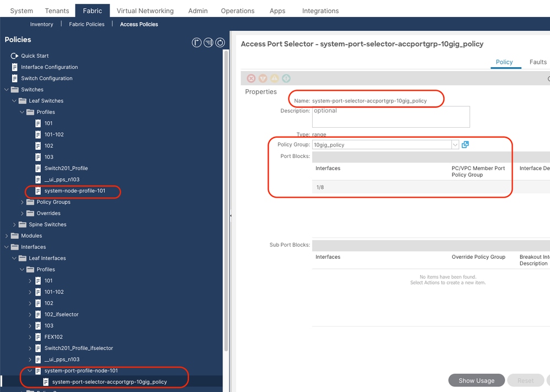
Task: Click the middle filter icon in Policies header
Action: tap(208, 43)
